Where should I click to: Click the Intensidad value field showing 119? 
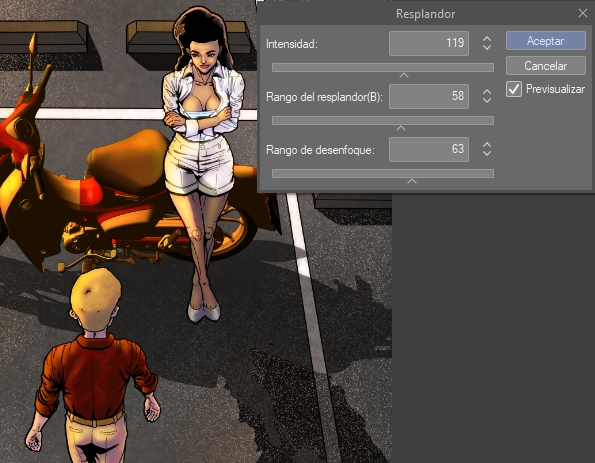coord(429,43)
